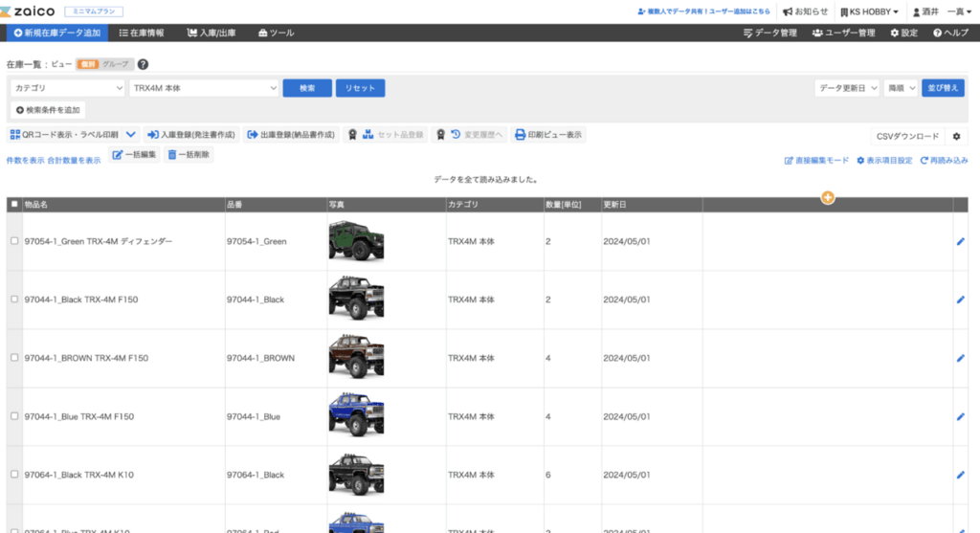Tick the checkbox for 97044-1_Black TRX-4M F150
The image size is (980, 533).
click(13, 300)
